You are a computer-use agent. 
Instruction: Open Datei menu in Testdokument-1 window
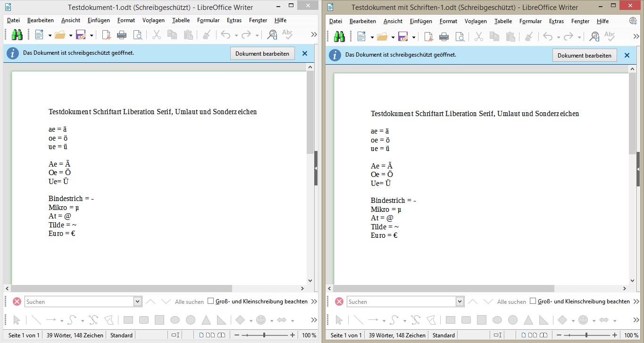click(x=13, y=20)
